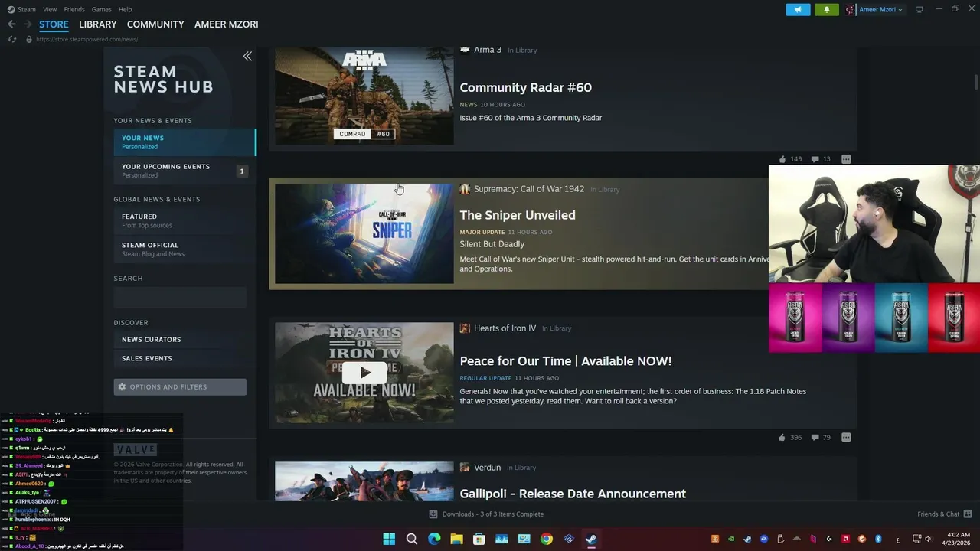Screen dimensions: 980x551
Task: Click the Arma 3 game icon
Action: (x=465, y=50)
